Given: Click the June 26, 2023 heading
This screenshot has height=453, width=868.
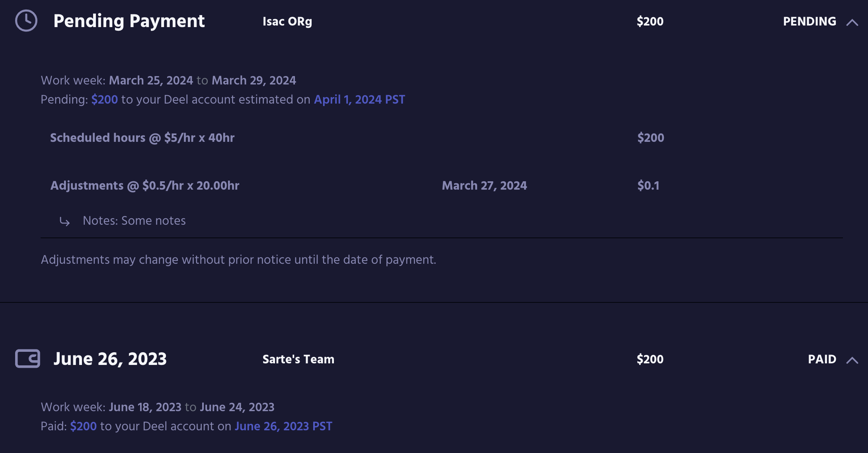Looking at the screenshot, I should [110, 359].
